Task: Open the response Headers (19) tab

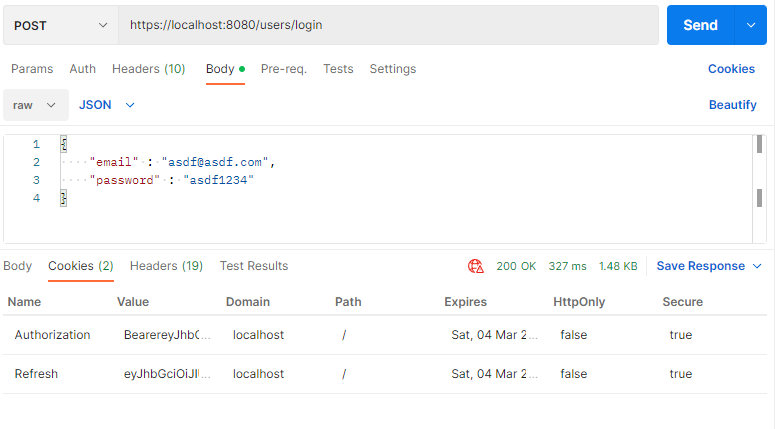Action: point(167,266)
